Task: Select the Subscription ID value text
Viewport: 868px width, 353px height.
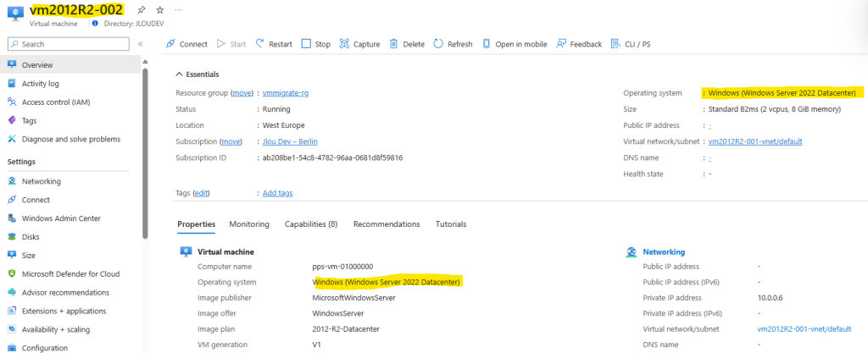Action: pyautogui.click(x=332, y=157)
